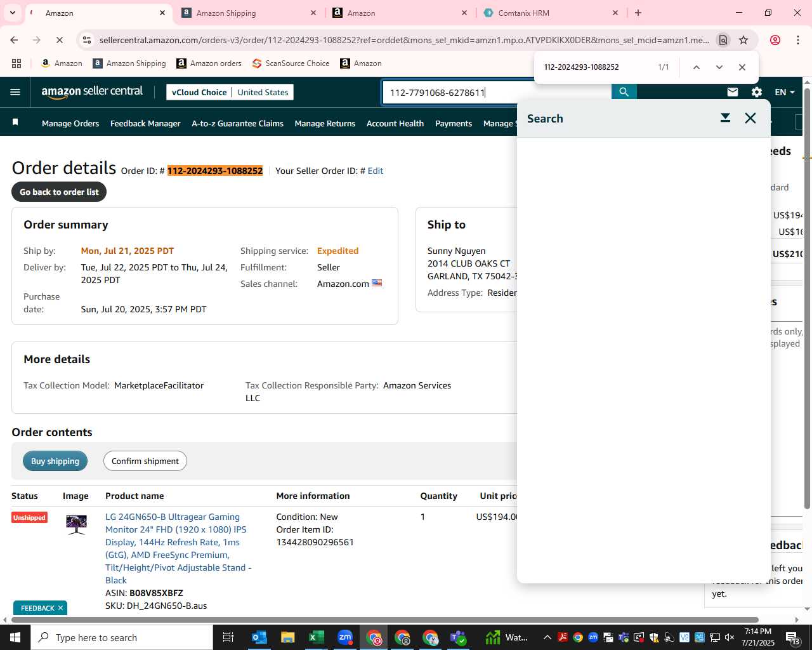
Task: Click the bookmark flag icon on nav bar
Action: click(15, 122)
